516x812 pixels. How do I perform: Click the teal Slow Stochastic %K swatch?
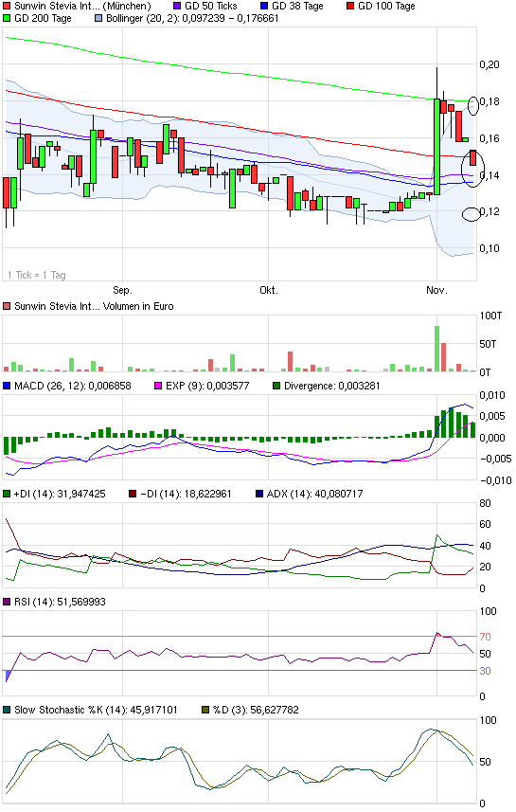(x=7, y=711)
